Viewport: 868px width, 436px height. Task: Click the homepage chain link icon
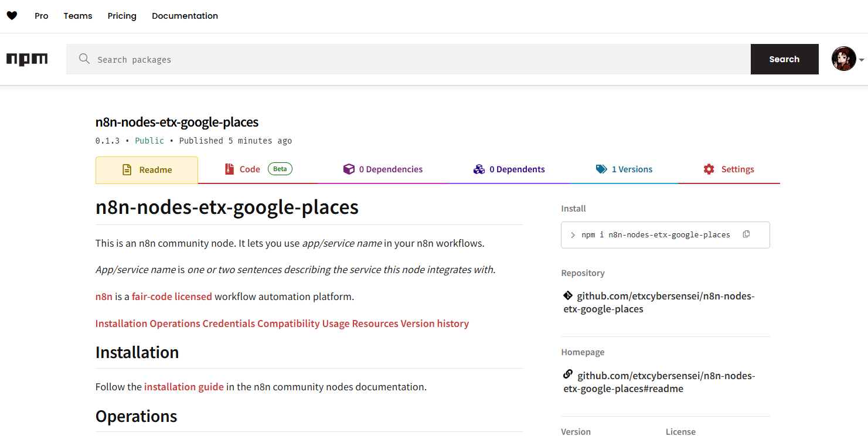(x=567, y=374)
